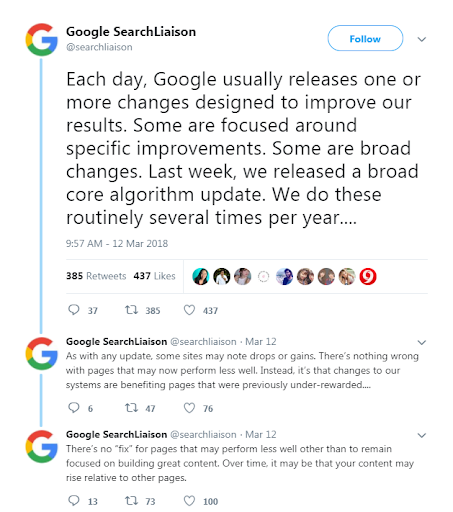Open the @searchliaison handle under header name
Image resolution: width=453 pixels, height=512 pixels.
99,47
